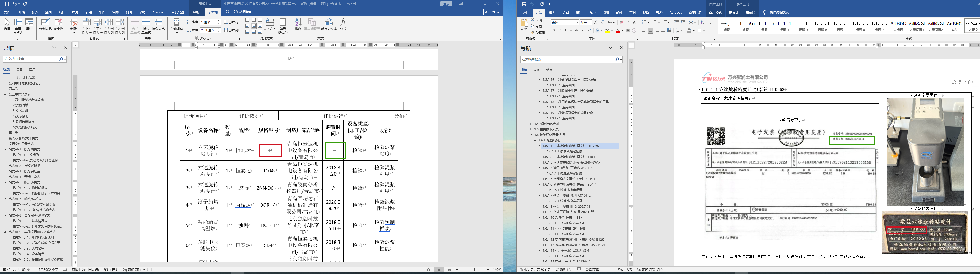Click Insert Column Left in left window
Viewport: 980px width, 274px height.
(x=109, y=26)
